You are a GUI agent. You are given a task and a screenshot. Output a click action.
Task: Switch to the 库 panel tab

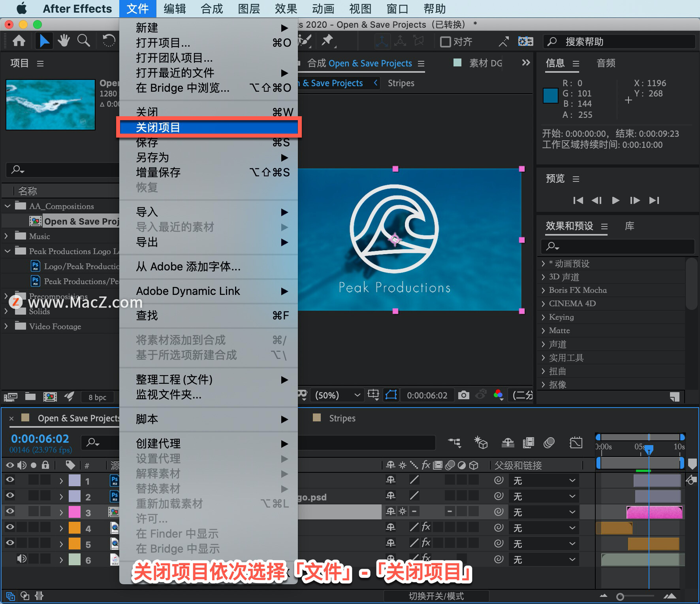click(630, 226)
